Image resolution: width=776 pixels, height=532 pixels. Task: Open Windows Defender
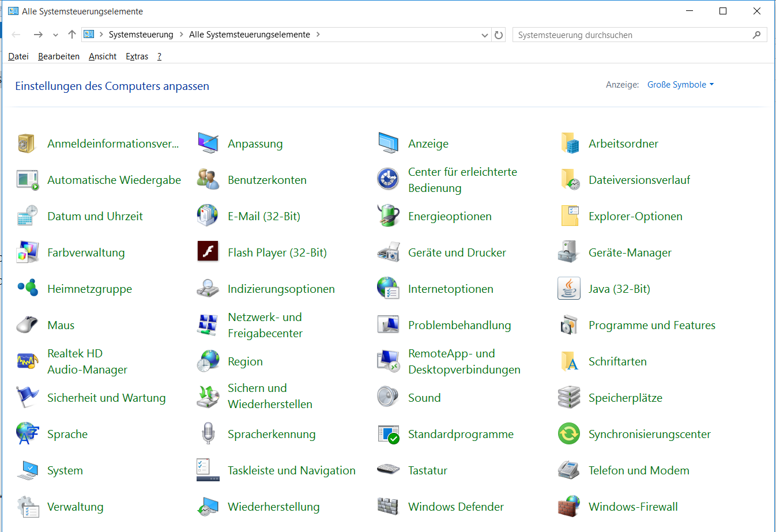click(x=455, y=507)
